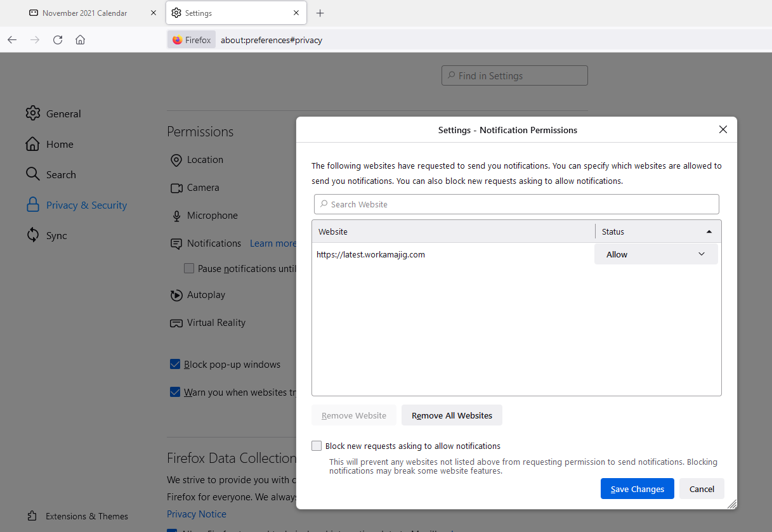Close the Settings tab
The image size is (772, 532).
tap(296, 13)
